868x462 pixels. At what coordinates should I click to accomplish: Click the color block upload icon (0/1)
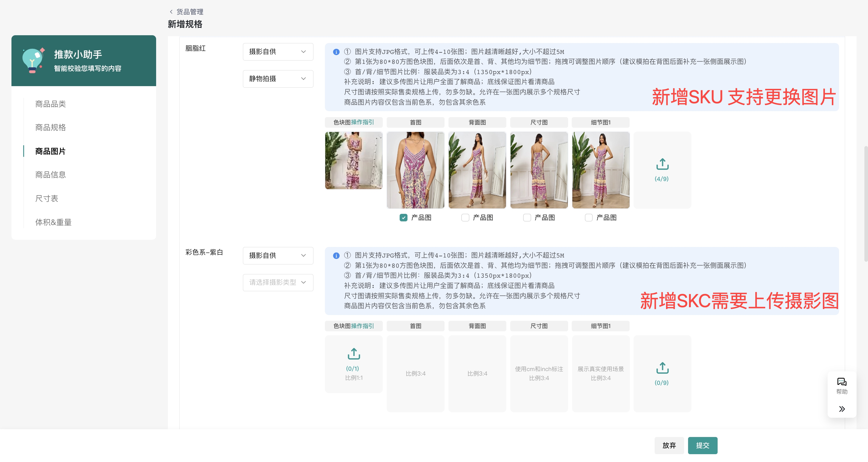coord(354,354)
